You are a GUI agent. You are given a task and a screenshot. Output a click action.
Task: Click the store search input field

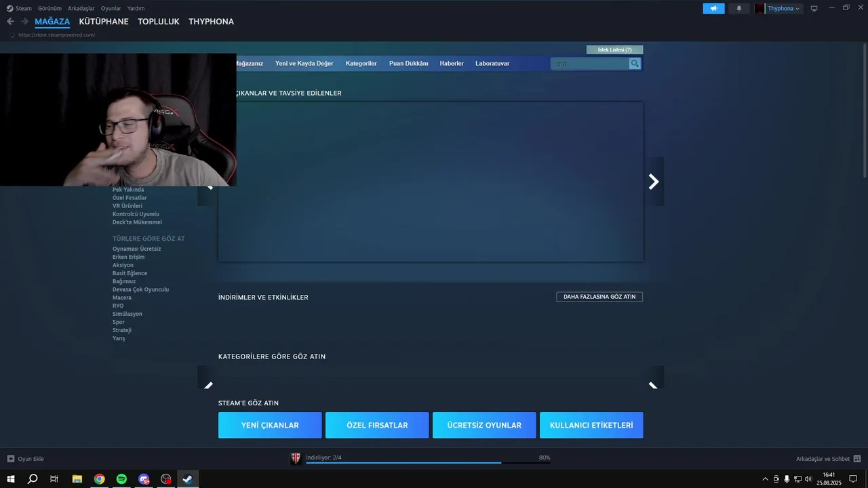(x=590, y=63)
